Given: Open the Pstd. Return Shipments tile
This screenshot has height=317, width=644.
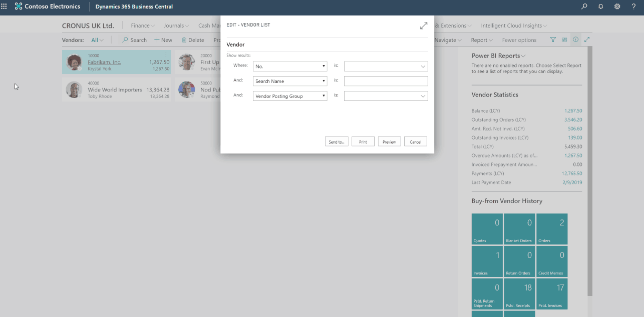Looking at the screenshot, I should coord(487,294).
